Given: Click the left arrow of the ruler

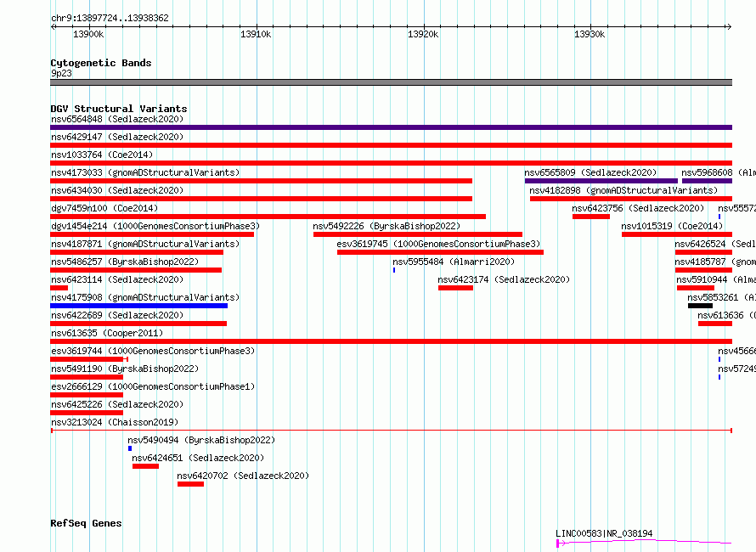Looking at the screenshot, I should [x=53, y=27].
